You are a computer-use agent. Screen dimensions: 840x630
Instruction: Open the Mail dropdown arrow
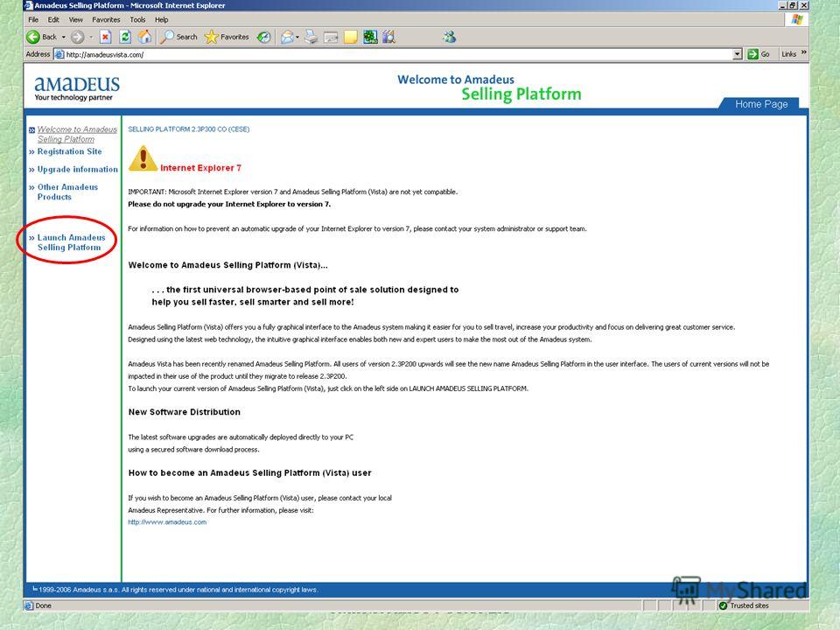pos(297,37)
